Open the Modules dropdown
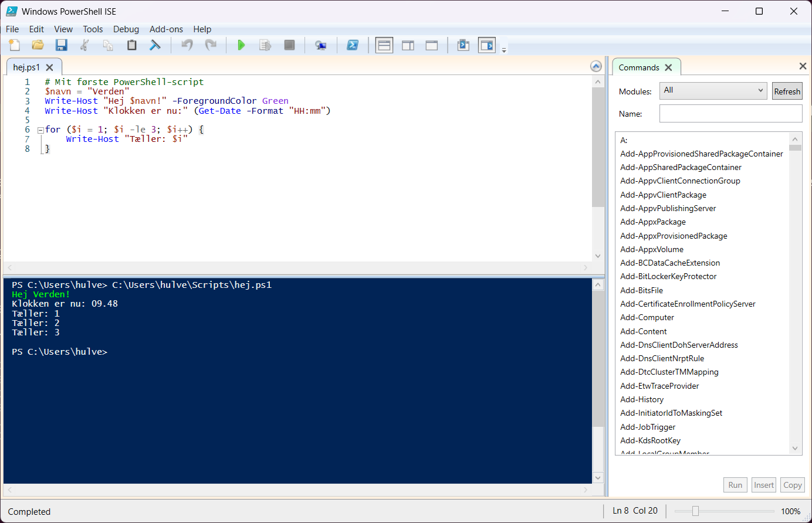Image resolution: width=812 pixels, height=523 pixels. coord(713,90)
